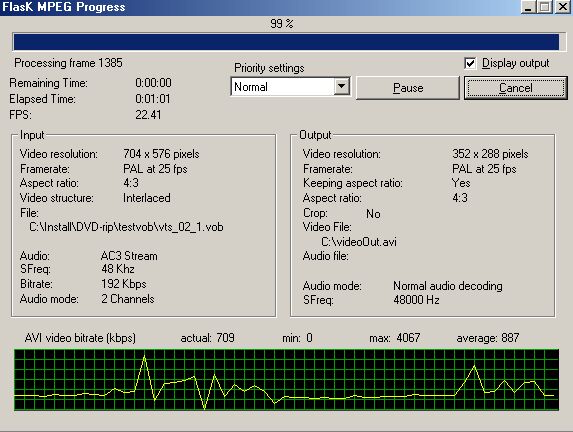Click the Output group box heading

pos(315,135)
